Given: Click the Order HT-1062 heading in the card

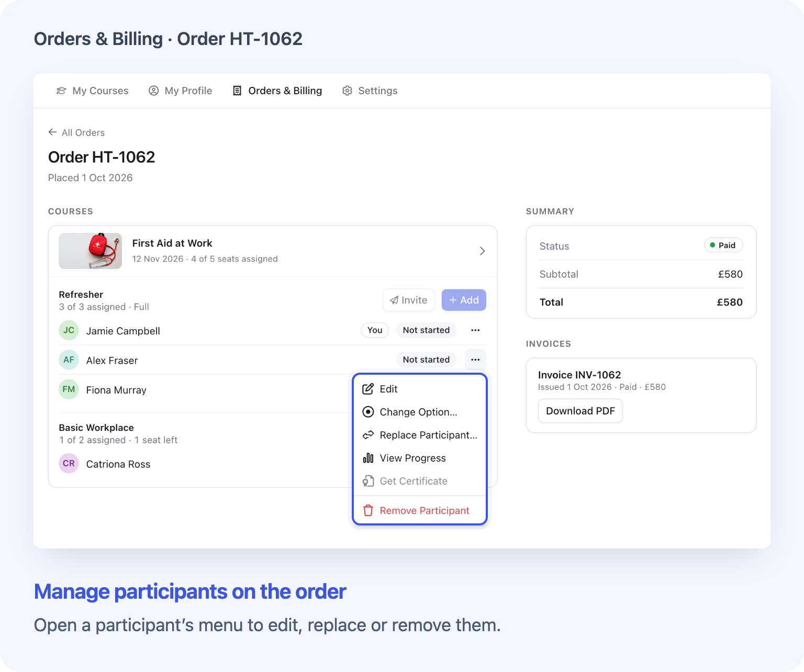Looking at the screenshot, I should (102, 157).
